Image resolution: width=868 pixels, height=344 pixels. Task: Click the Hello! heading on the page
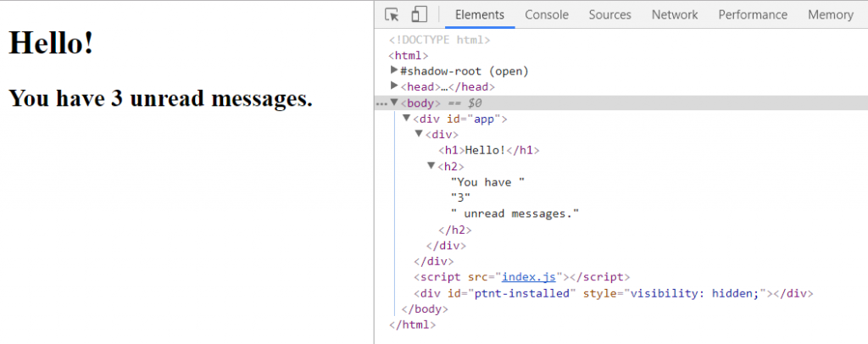click(x=51, y=42)
